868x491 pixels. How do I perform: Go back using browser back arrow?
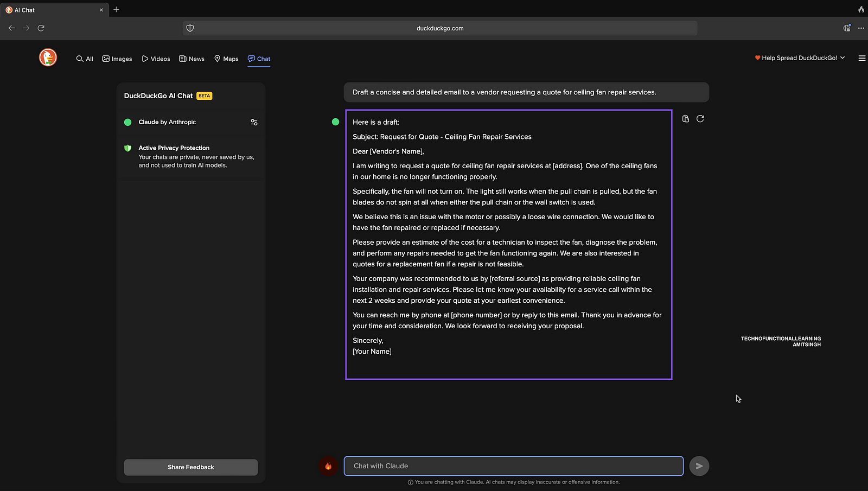(x=12, y=28)
